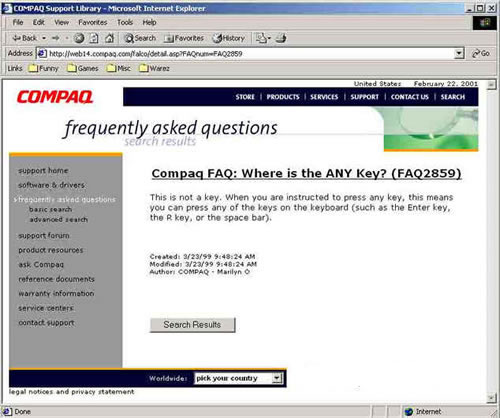
Task: Open the Search toolbar button
Action: tap(140, 38)
